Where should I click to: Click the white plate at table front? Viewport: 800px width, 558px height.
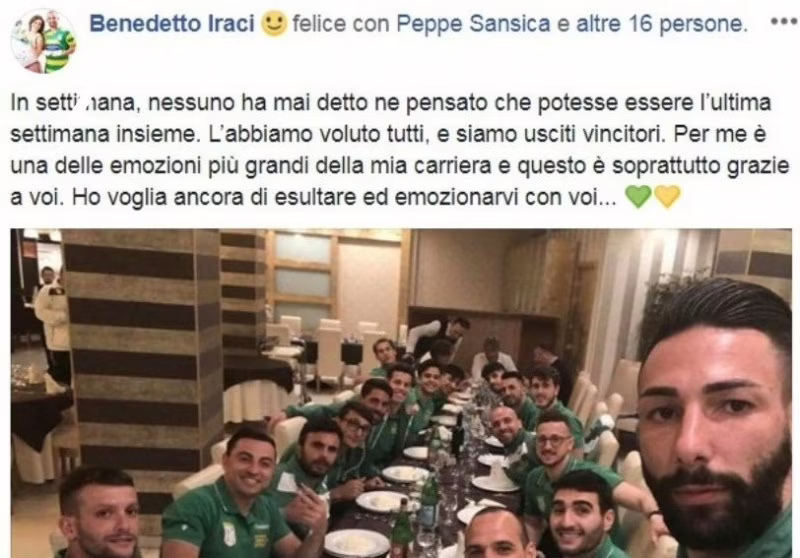click(357, 543)
